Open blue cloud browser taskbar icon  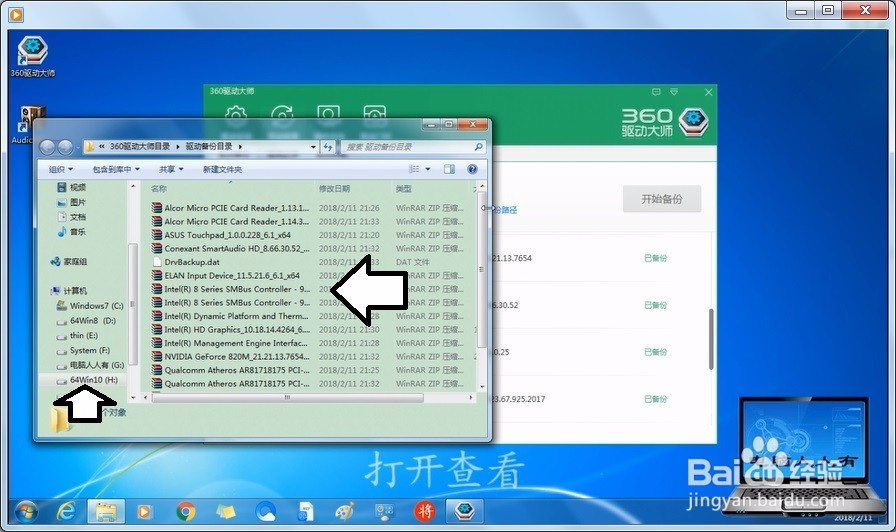(x=266, y=512)
